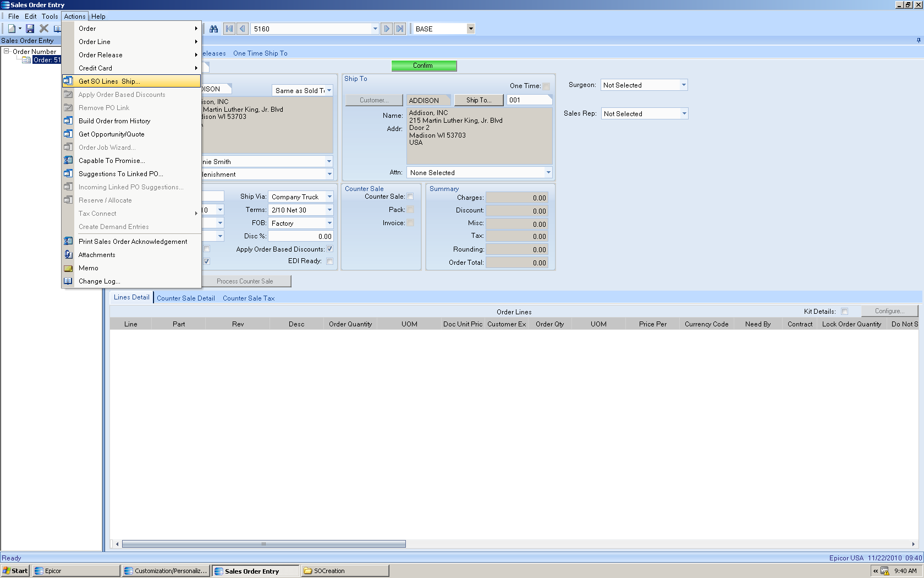Toggle the EDI Ready checkbox
Viewport: 924px width, 578px height.
click(330, 261)
